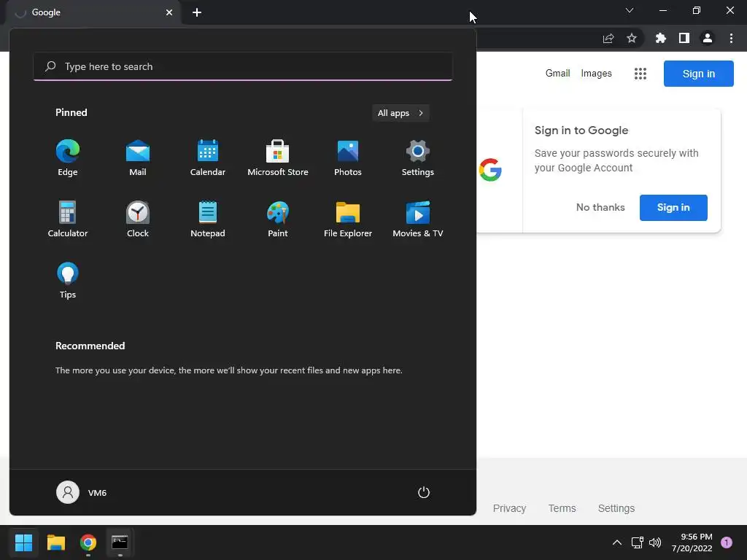Open the Terms footer link
Viewport: 747px width, 560px height.
(x=562, y=508)
